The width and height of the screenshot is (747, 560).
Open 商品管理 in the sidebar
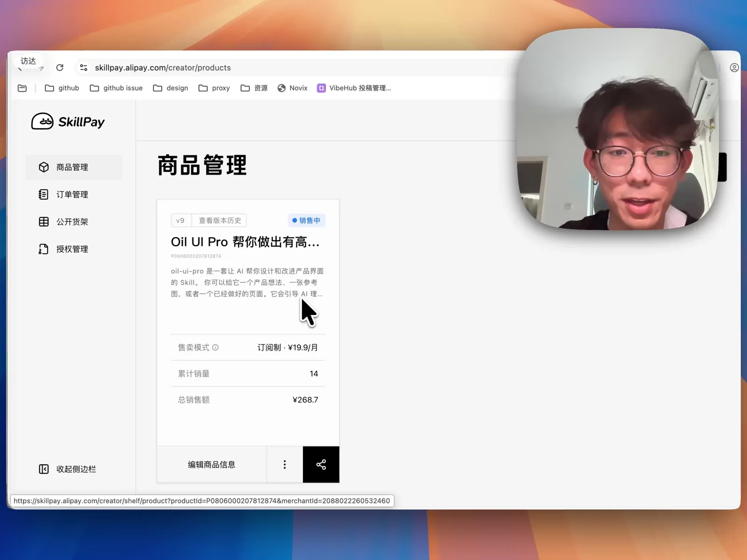click(74, 167)
